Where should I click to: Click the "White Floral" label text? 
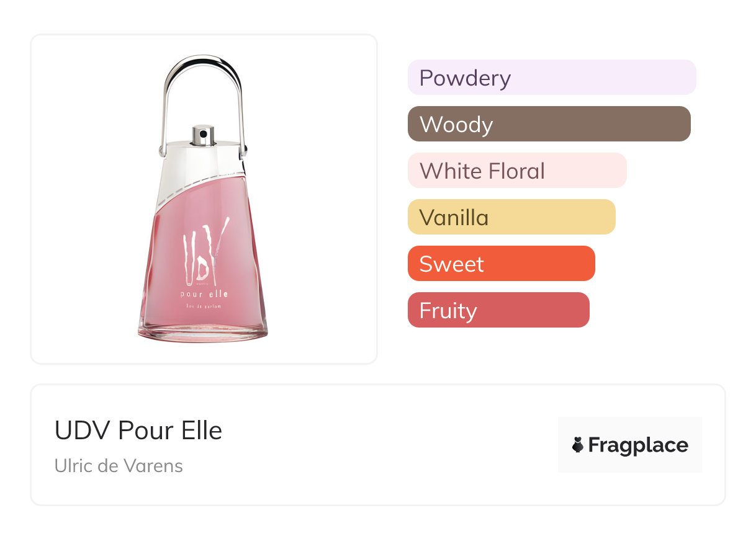[x=482, y=171]
